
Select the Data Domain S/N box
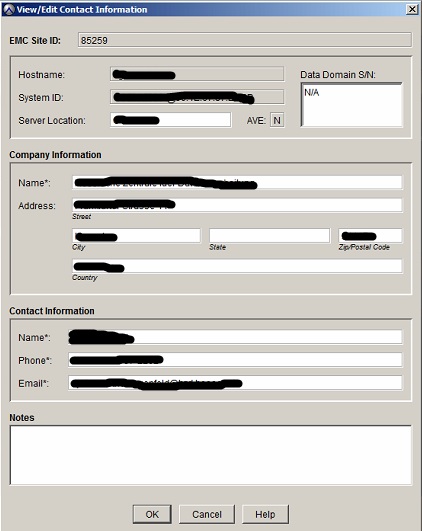pos(352,105)
